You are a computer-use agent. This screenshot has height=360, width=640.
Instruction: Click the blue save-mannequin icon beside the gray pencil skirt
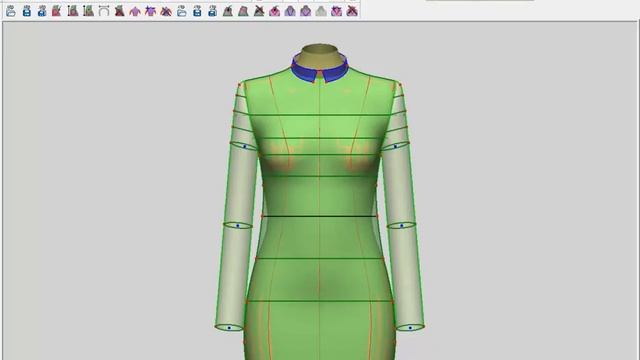(x=213, y=11)
